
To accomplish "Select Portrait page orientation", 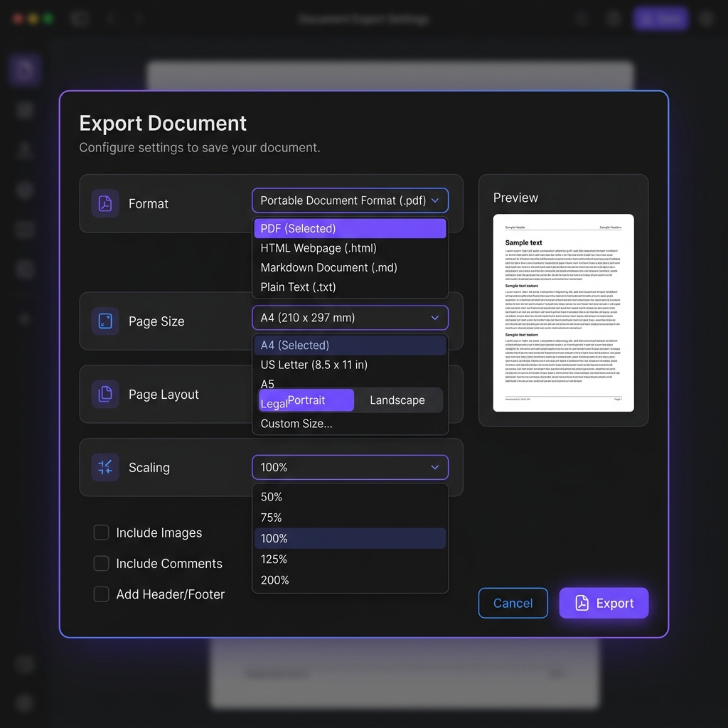I will (x=306, y=400).
